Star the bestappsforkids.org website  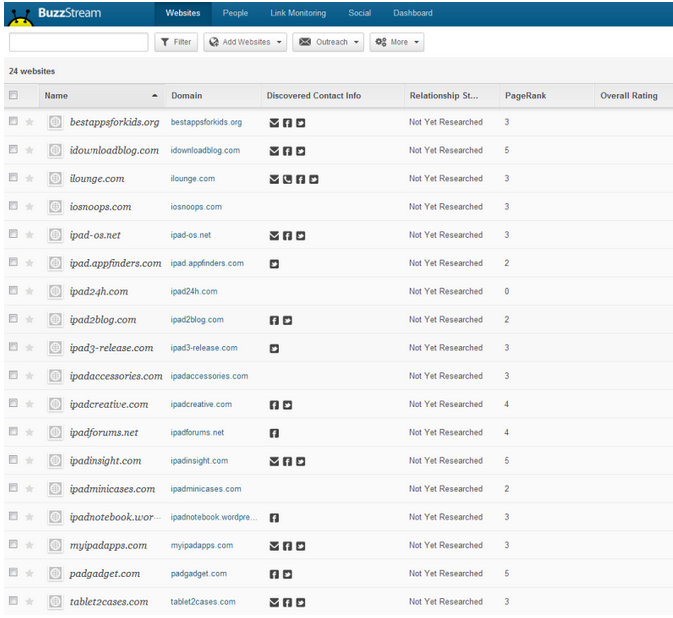(29, 122)
